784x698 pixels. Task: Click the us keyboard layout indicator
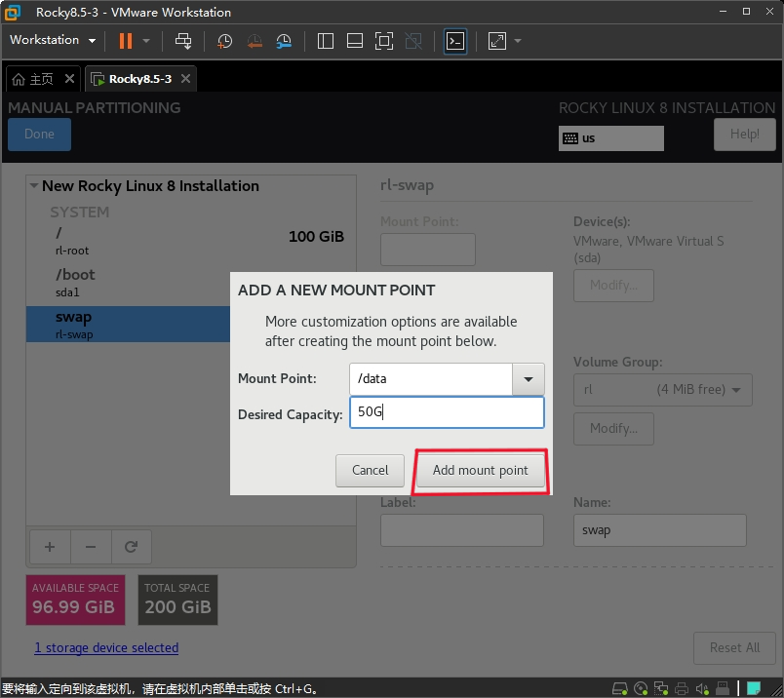611,138
